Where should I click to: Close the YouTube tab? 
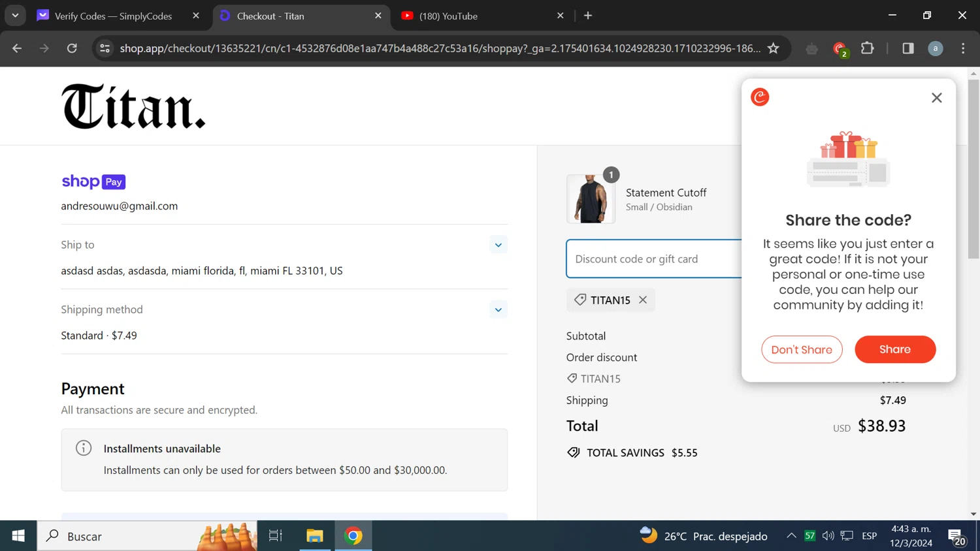point(560,16)
